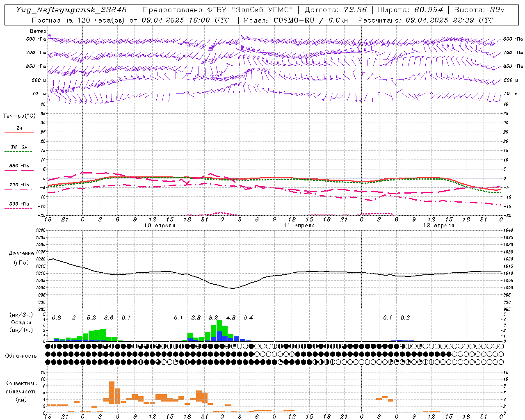Screen dimensions: 525x420
Task: Click the Давление panel label
Action: tap(21, 253)
